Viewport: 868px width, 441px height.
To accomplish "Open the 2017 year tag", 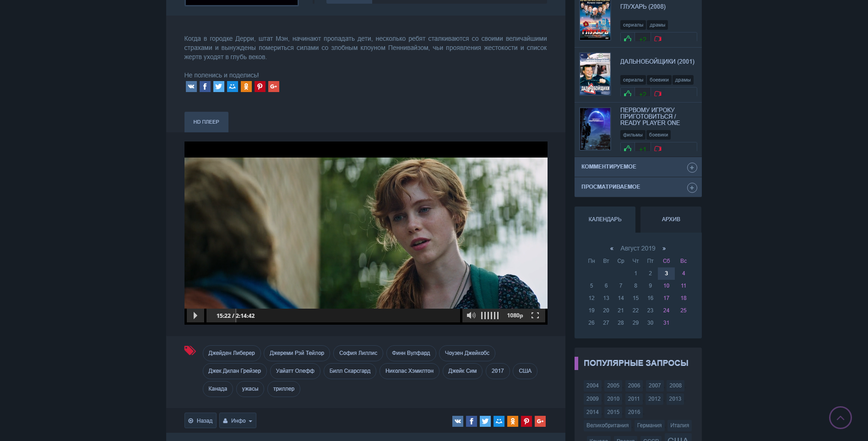I will coord(498,371).
